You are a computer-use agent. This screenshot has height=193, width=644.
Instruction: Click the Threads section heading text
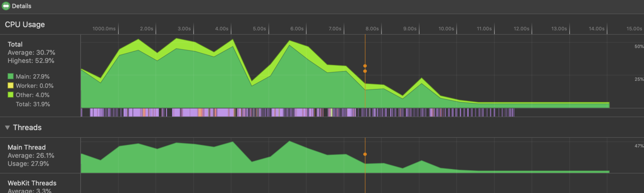[27, 128]
